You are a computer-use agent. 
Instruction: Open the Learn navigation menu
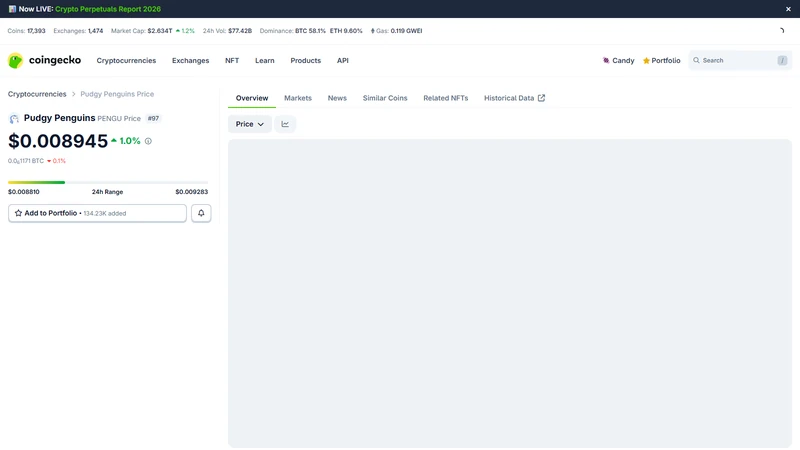coord(265,60)
